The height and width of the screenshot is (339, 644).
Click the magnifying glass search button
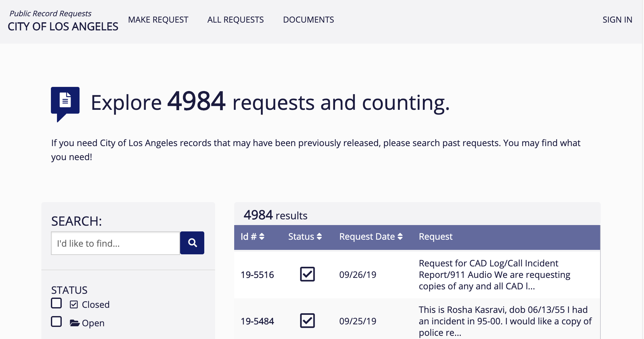click(x=192, y=243)
